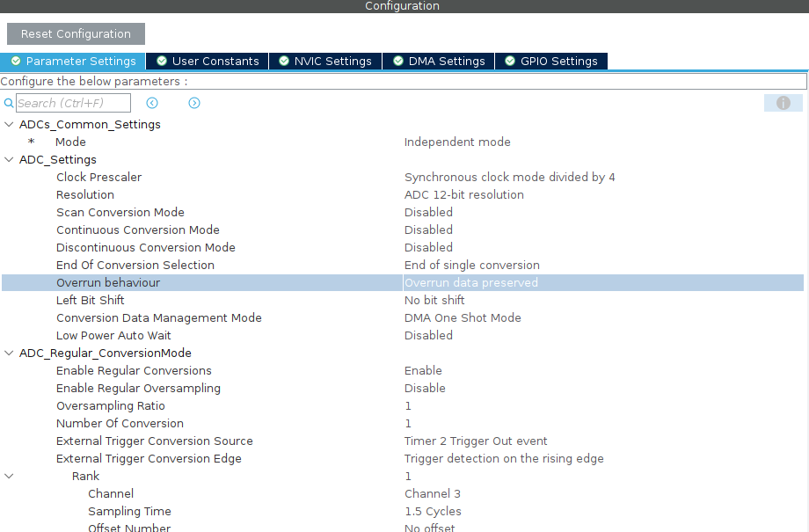This screenshot has height=532, width=809.
Task: Select External Trigger Conversion Edge parameter
Action: pos(149,458)
